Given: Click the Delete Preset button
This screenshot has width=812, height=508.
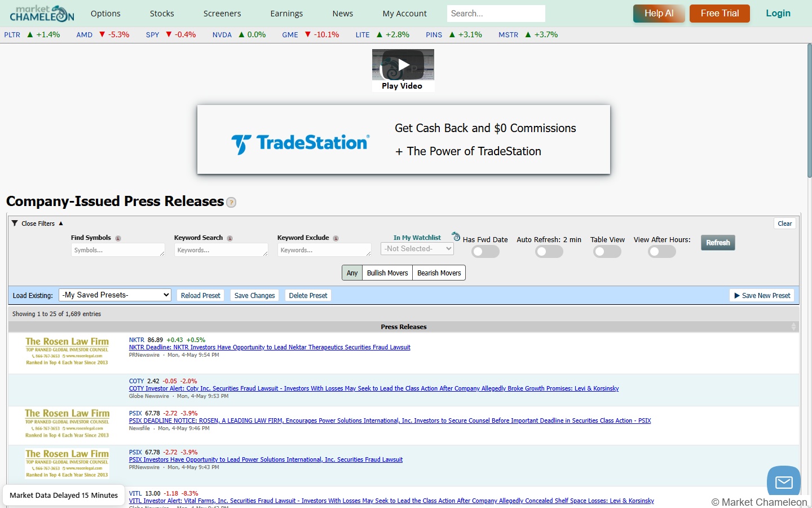Looking at the screenshot, I should coord(308,295).
